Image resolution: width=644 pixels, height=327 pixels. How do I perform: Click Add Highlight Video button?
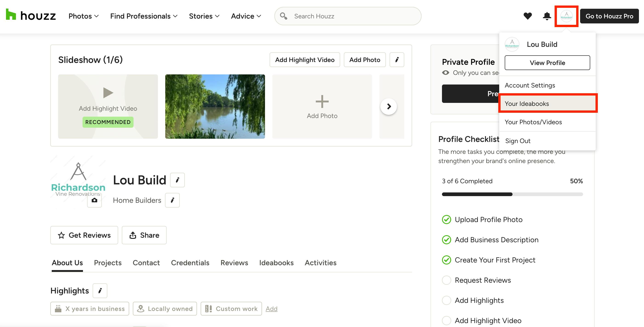[x=305, y=60]
